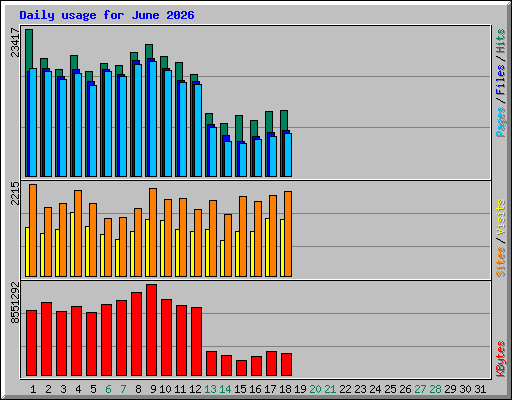This screenshot has width=512, height=400.
Task: Select weekend day 28 on the date axis
Action: pos(435,389)
